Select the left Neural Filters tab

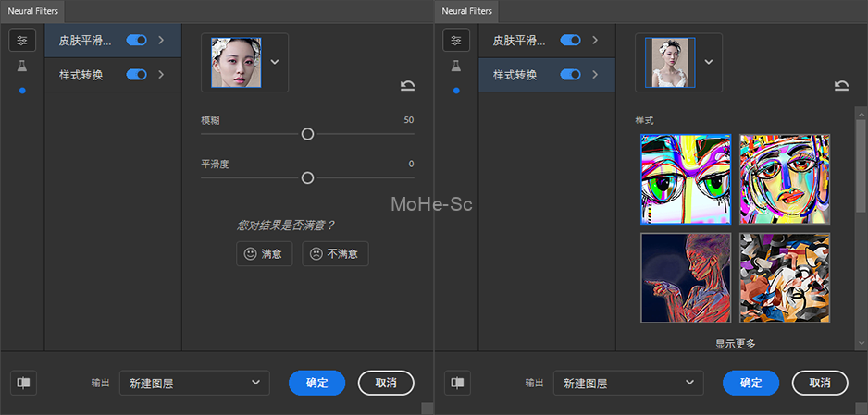[x=32, y=11]
